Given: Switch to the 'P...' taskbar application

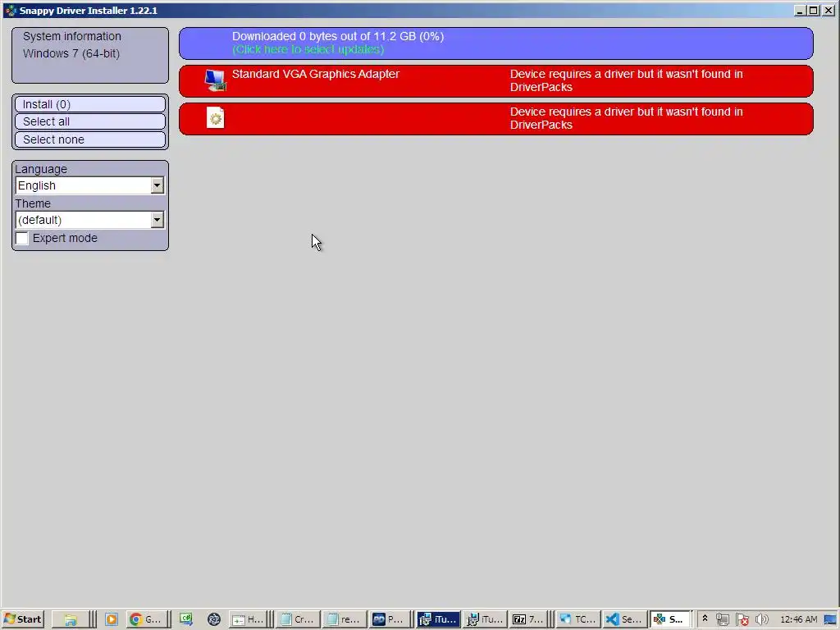Looking at the screenshot, I should click(390, 619).
